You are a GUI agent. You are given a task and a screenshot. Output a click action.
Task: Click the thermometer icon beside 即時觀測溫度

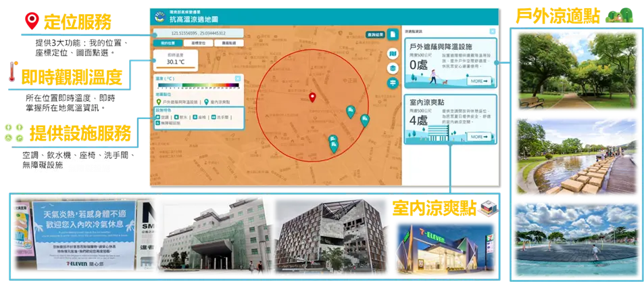pyautogui.click(x=11, y=73)
